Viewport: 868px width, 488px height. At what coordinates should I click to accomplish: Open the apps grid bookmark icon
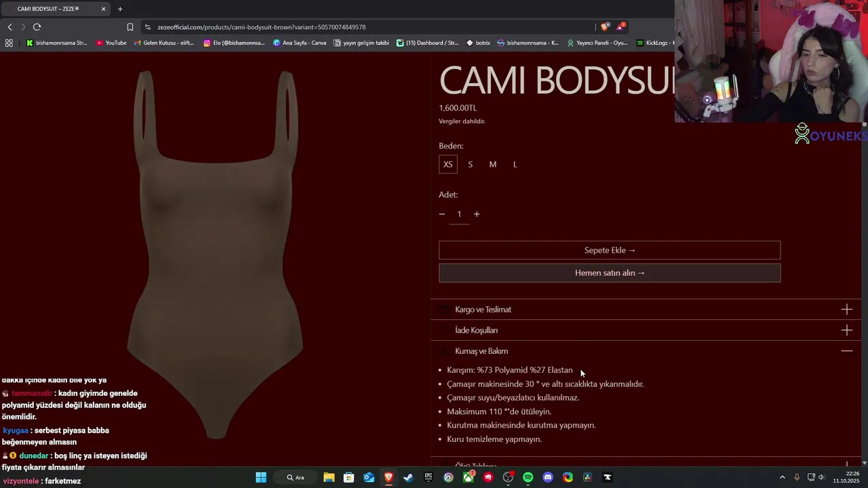(x=9, y=43)
